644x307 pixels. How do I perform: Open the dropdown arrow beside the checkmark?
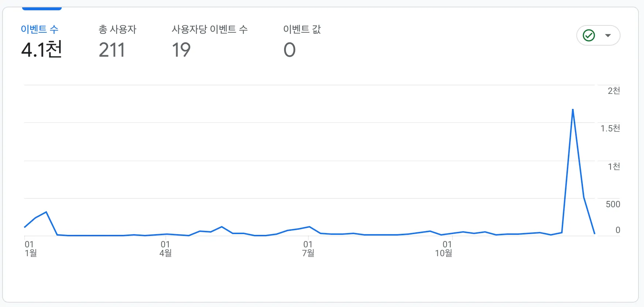(x=608, y=36)
